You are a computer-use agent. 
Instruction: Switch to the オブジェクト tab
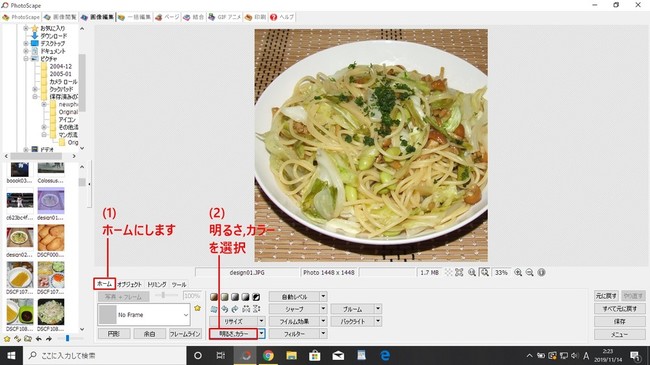(x=129, y=285)
